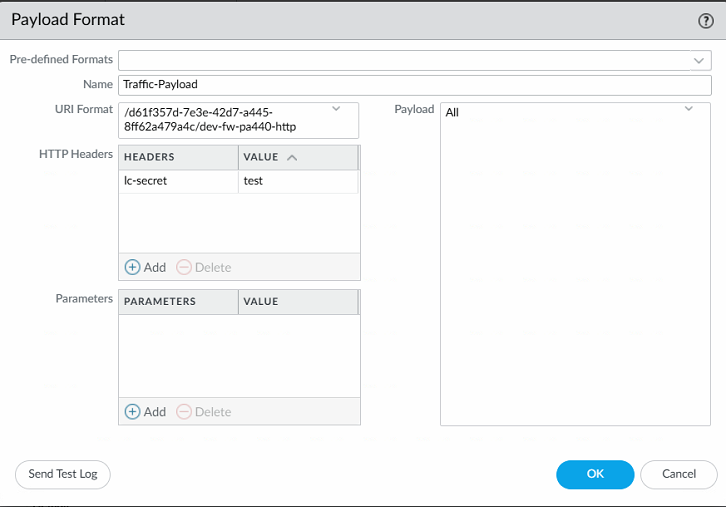
Task: Click the minus Delete icon under Parameters
Action: tap(184, 411)
